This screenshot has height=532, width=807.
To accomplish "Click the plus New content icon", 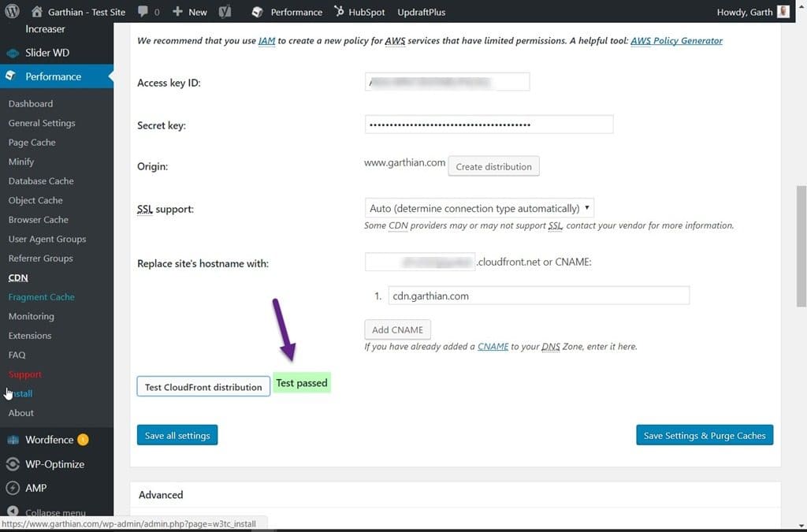I will tap(177, 11).
